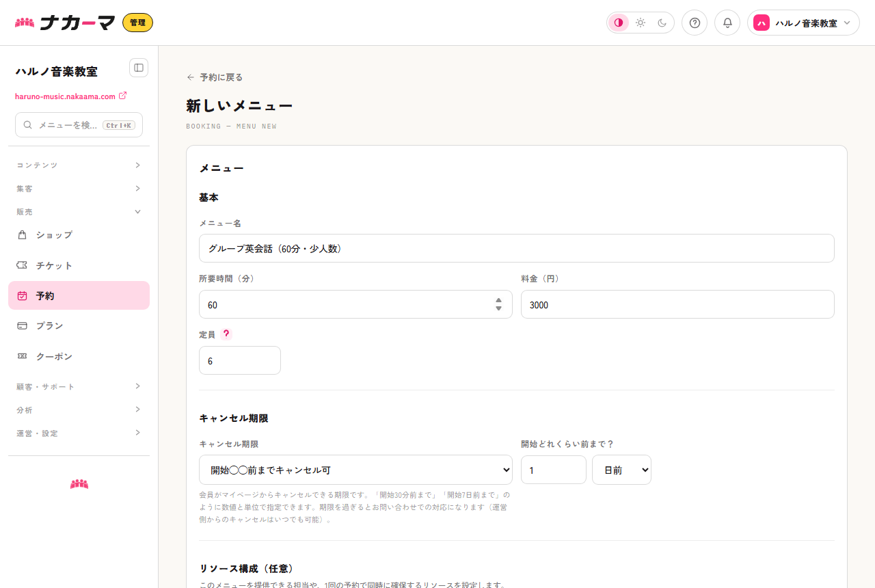Click the 所要時間 duration field
Screen dimensions: 875x588
click(355, 304)
